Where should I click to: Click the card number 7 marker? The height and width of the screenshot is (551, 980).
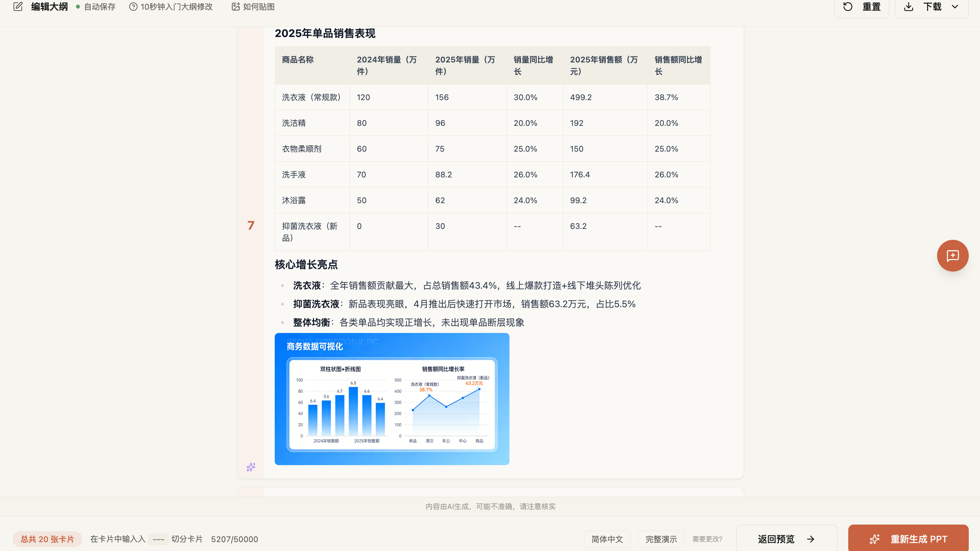coord(251,225)
